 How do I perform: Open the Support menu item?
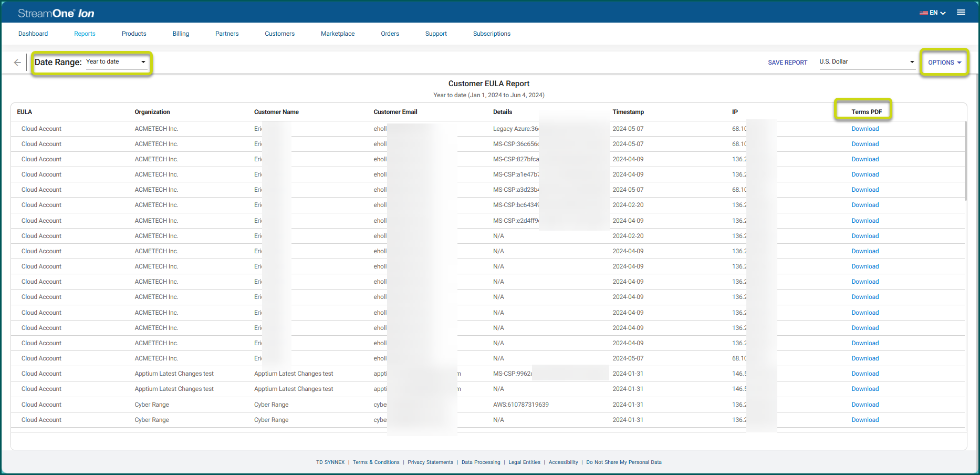click(x=436, y=34)
